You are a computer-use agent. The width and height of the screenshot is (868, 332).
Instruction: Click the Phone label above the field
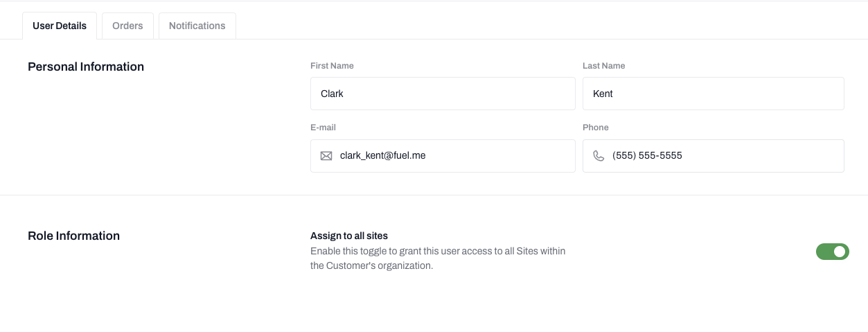595,128
